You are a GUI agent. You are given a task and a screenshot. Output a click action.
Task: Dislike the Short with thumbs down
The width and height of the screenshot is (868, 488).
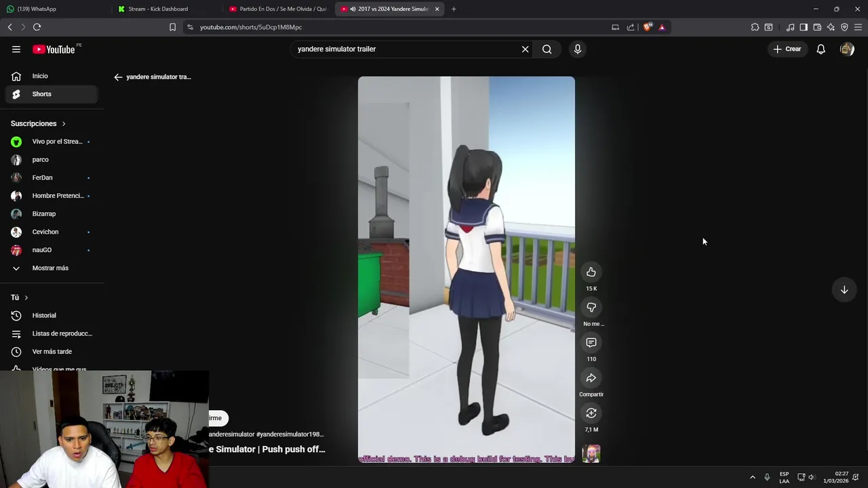(591, 308)
